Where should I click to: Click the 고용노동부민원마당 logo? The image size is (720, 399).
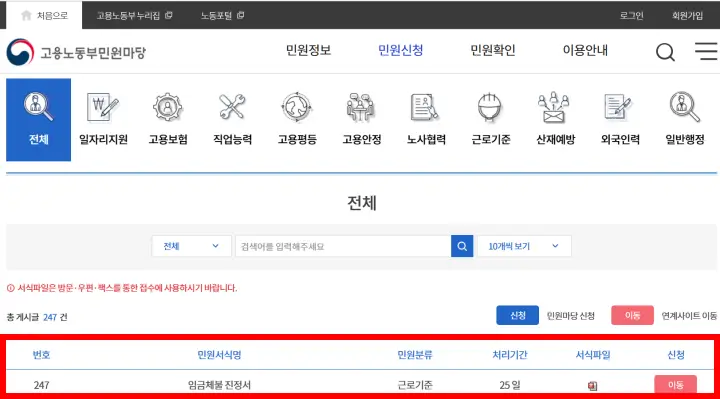[76, 52]
